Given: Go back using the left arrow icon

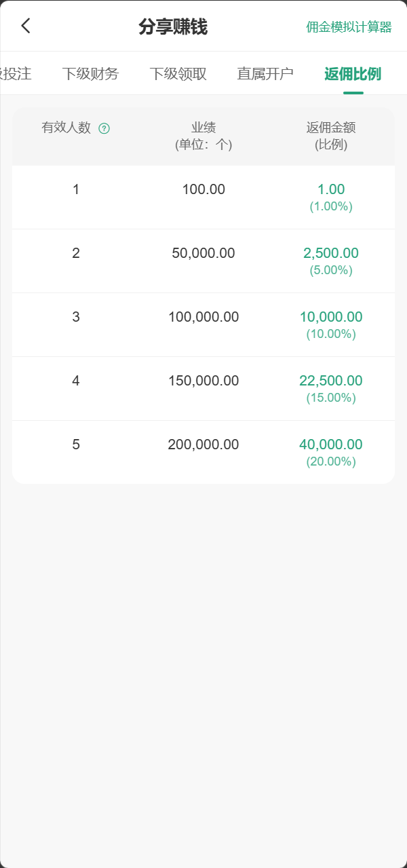Looking at the screenshot, I should click(x=26, y=26).
